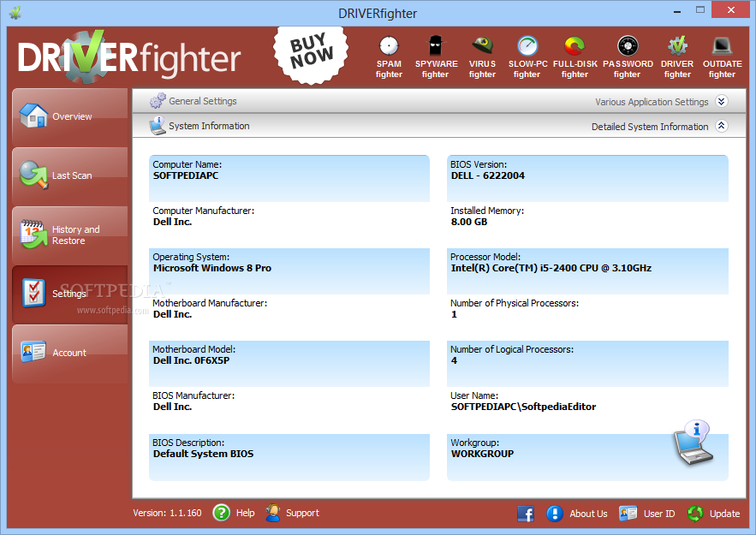Select logical processors value 4
This screenshot has height=535, width=756.
(454, 361)
